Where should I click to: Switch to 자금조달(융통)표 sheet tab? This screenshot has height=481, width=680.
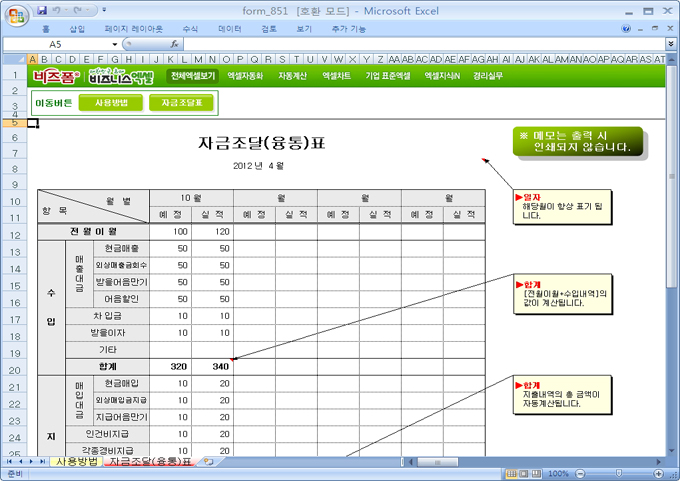150,461
